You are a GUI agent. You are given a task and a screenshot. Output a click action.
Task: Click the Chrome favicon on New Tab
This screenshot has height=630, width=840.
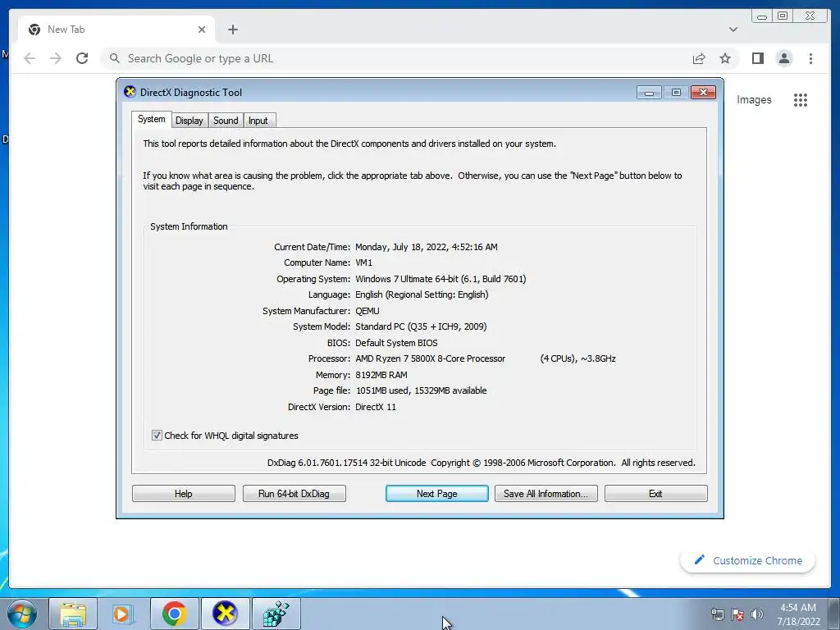pos(34,30)
